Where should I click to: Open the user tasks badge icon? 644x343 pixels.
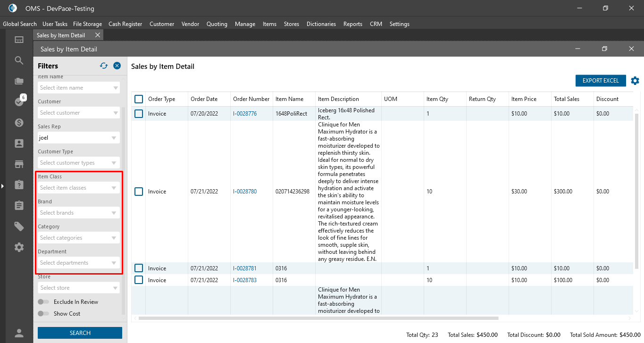(19, 101)
